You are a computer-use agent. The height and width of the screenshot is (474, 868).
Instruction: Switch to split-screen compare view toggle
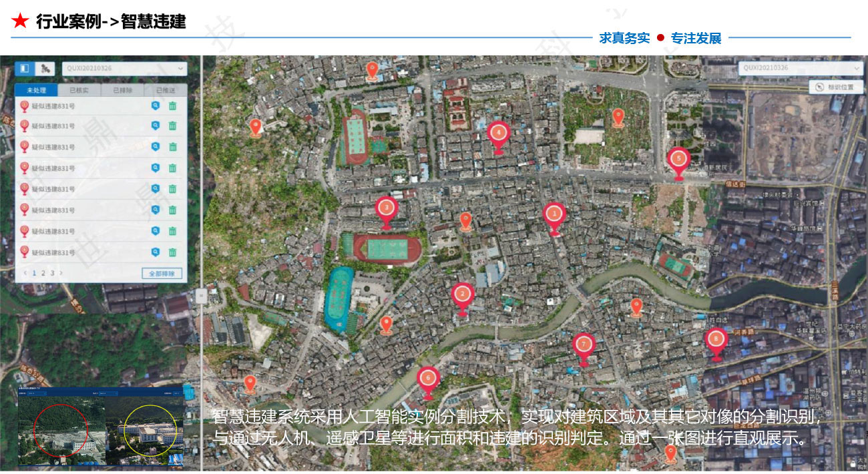coord(25,68)
